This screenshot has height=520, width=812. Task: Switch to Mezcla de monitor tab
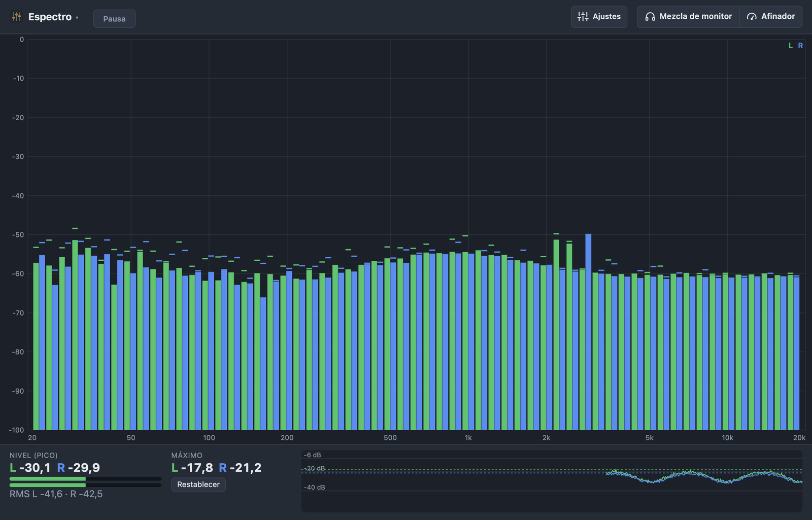tap(688, 16)
